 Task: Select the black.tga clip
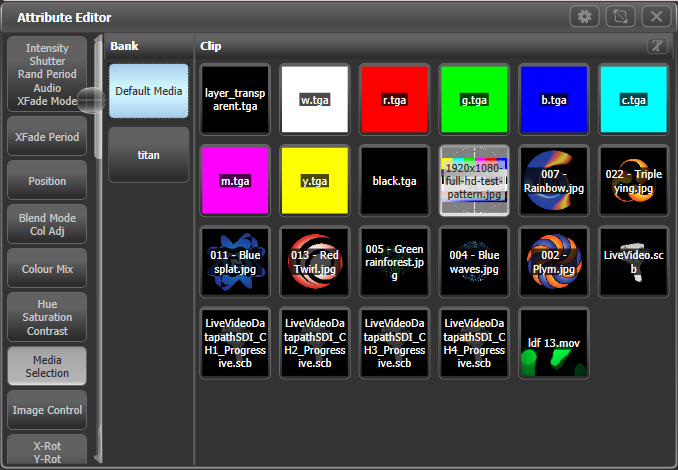click(x=394, y=181)
